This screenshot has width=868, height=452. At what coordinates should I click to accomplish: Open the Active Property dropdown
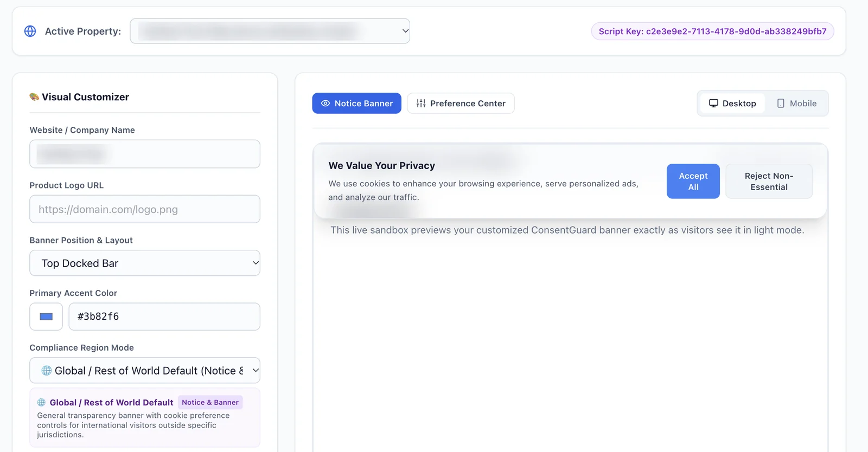pos(270,31)
